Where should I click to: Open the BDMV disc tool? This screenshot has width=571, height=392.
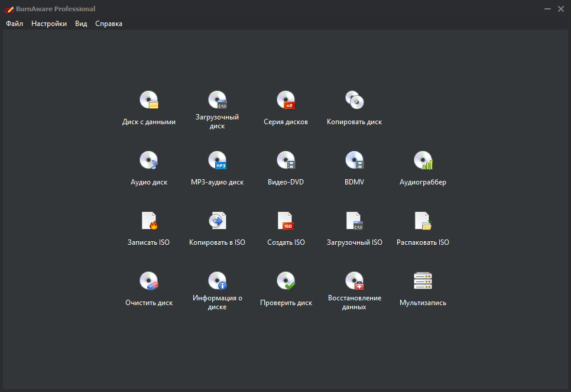point(354,160)
